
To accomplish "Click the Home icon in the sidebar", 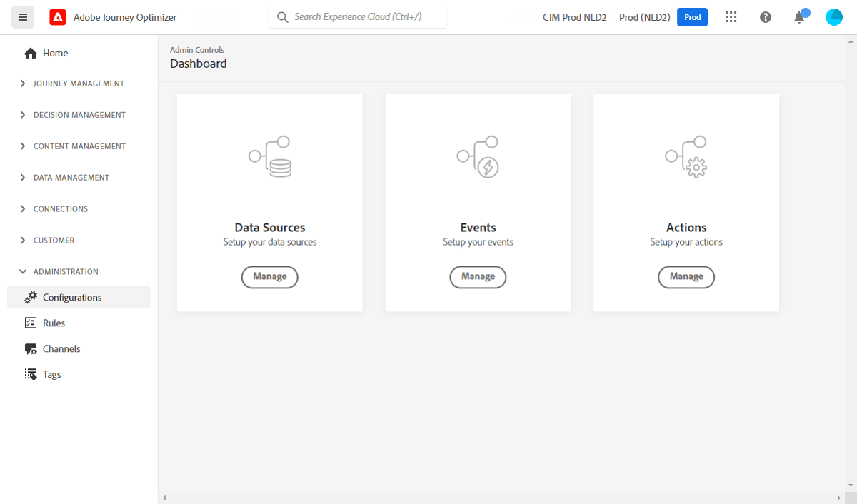I will coord(30,52).
